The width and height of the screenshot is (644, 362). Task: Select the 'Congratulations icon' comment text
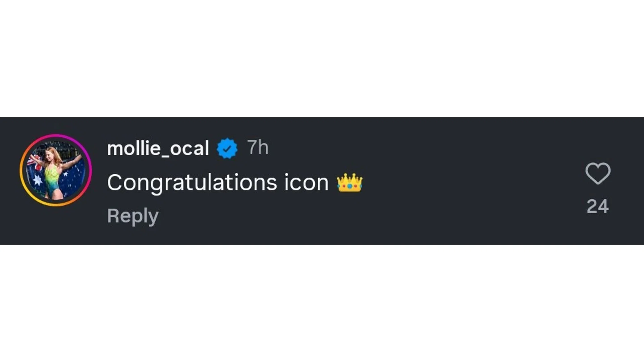218,183
